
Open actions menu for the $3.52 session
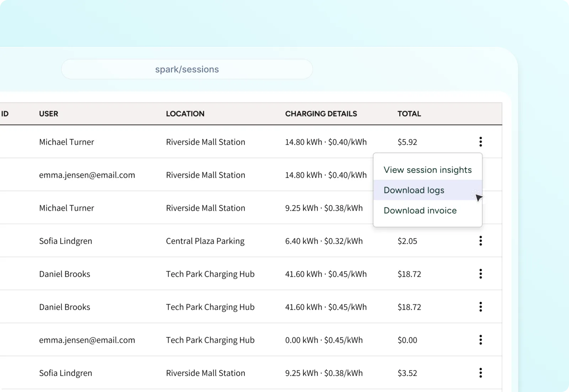(x=480, y=373)
